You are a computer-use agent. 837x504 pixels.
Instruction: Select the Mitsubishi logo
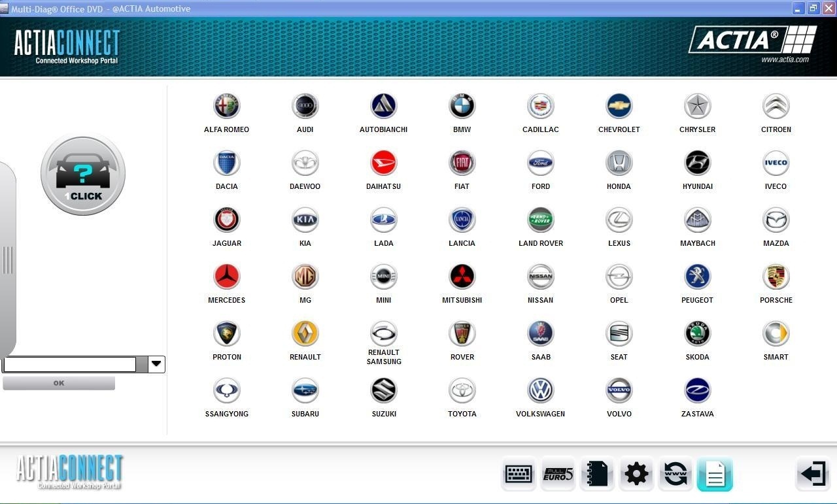pyautogui.click(x=462, y=277)
